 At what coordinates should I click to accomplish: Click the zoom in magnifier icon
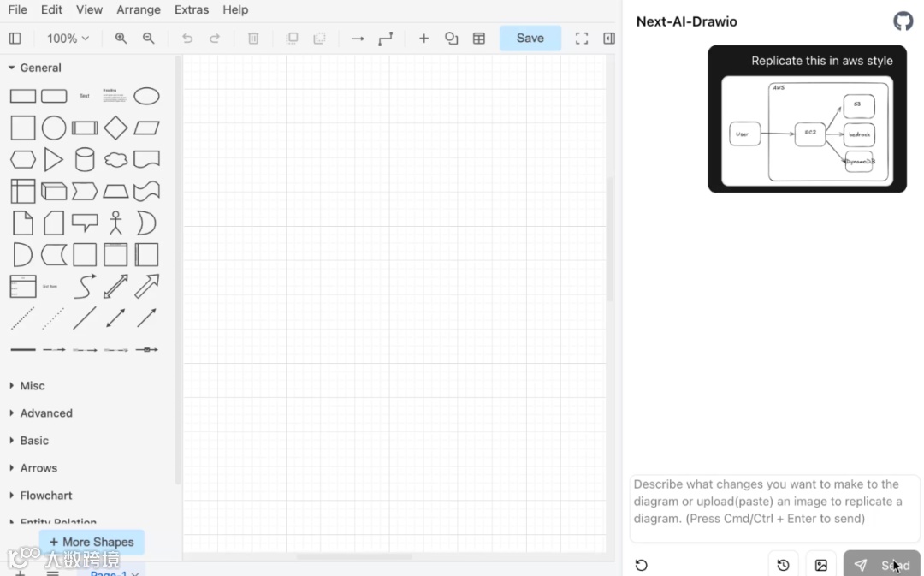121,39
